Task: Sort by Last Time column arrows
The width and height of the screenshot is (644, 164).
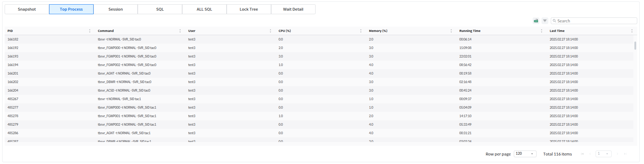Action: pos(632,31)
